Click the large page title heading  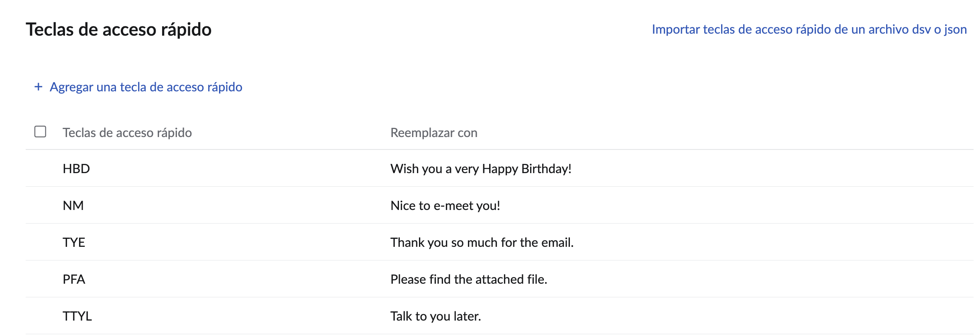coord(119,30)
